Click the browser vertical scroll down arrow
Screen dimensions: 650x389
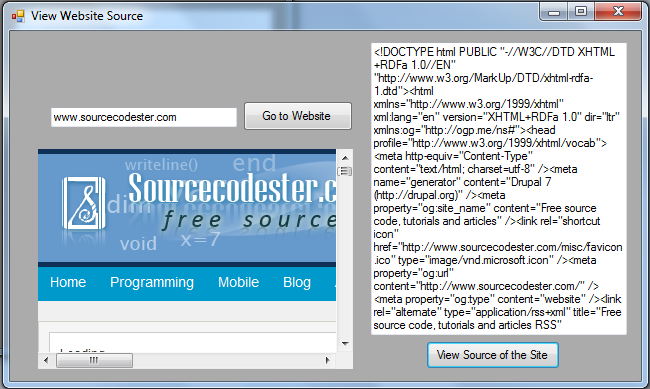click(345, 344)
